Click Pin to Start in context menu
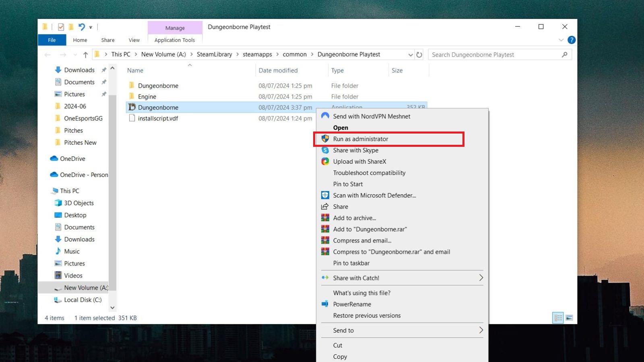This screenshot has height=362, width=644. pyautogui.click(x=348, y=184)
